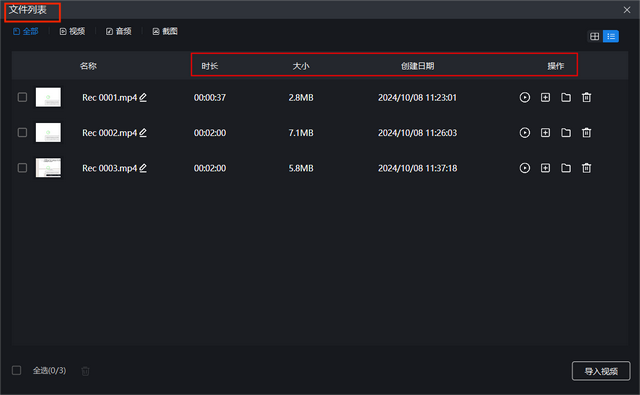This screenshot has width=640, height=395.
Task: Switch to the 截图 tab
Action: (165, 31)
